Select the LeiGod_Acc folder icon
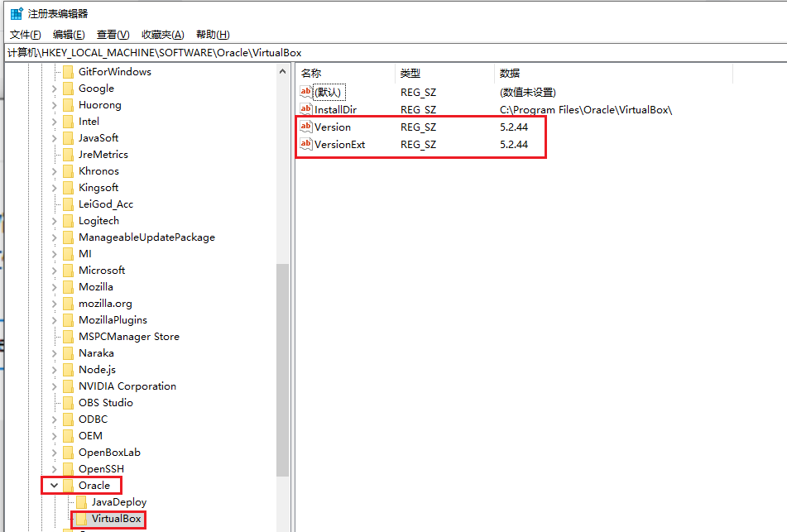The image size is (787, 532). [x=68, y=204]
